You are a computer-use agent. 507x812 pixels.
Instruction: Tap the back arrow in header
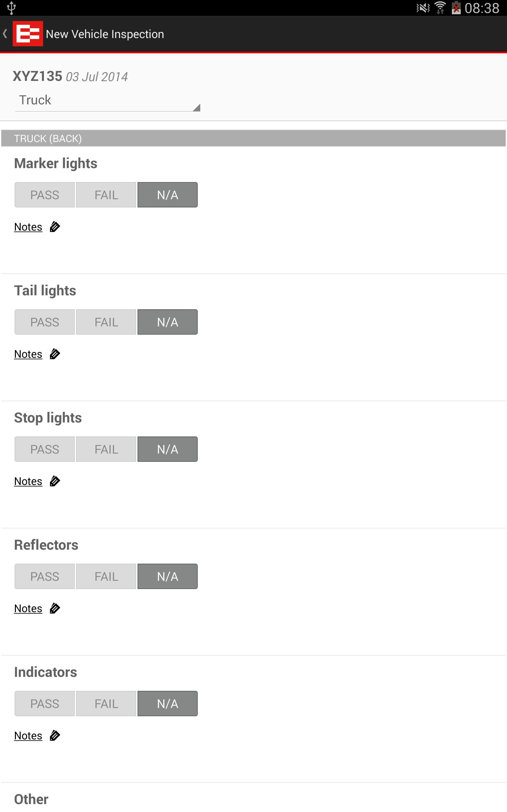(x=5, y=34)
